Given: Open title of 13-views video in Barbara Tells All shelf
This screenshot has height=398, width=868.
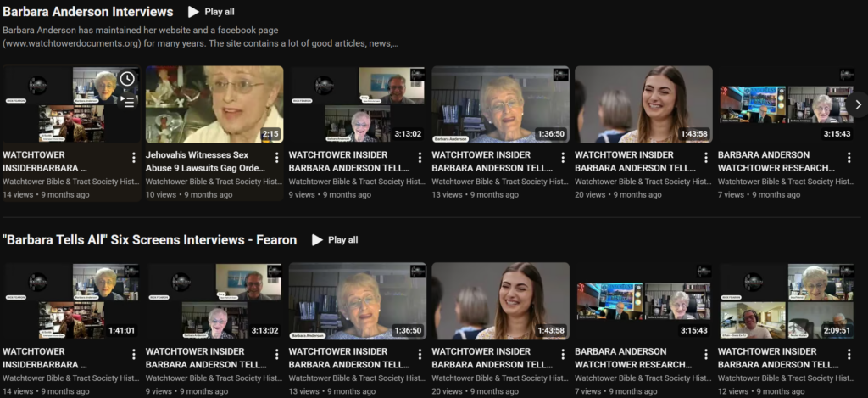Looking at the screenshot, I should [348, 358].
